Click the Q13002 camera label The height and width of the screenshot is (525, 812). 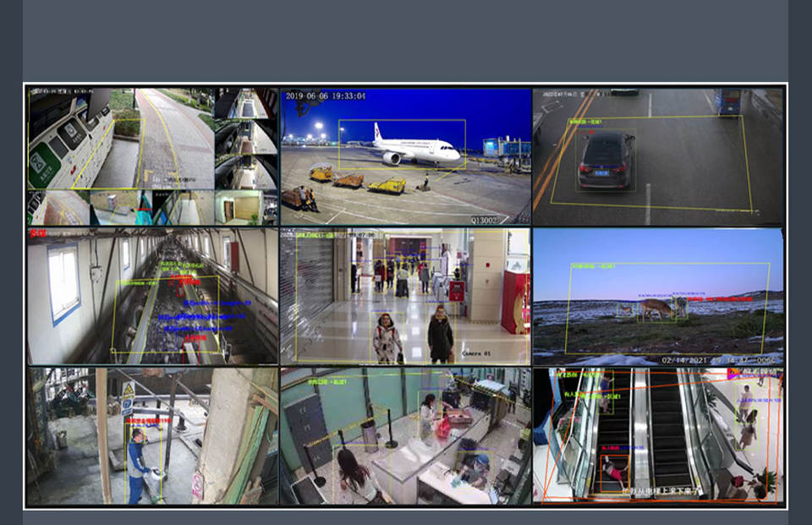(x=484, y=220)
